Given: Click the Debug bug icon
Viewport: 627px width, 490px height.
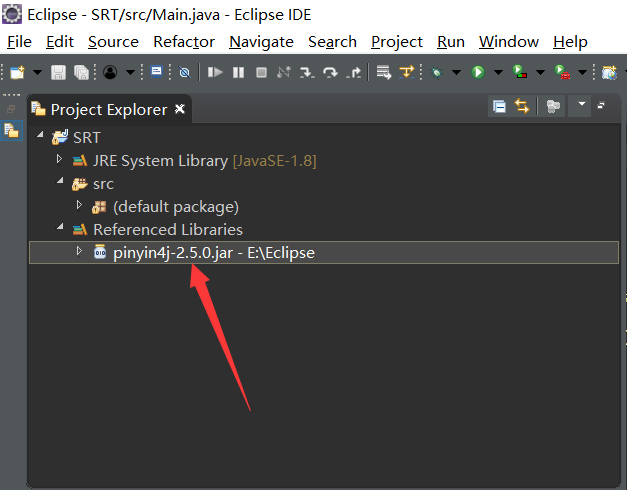Looking at the screenshot, I should coord(436,72).
